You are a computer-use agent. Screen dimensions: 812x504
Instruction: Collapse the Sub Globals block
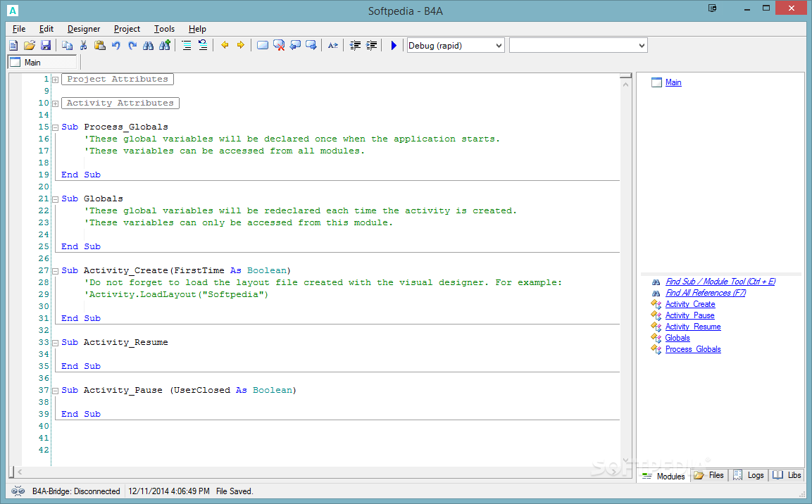55,199
